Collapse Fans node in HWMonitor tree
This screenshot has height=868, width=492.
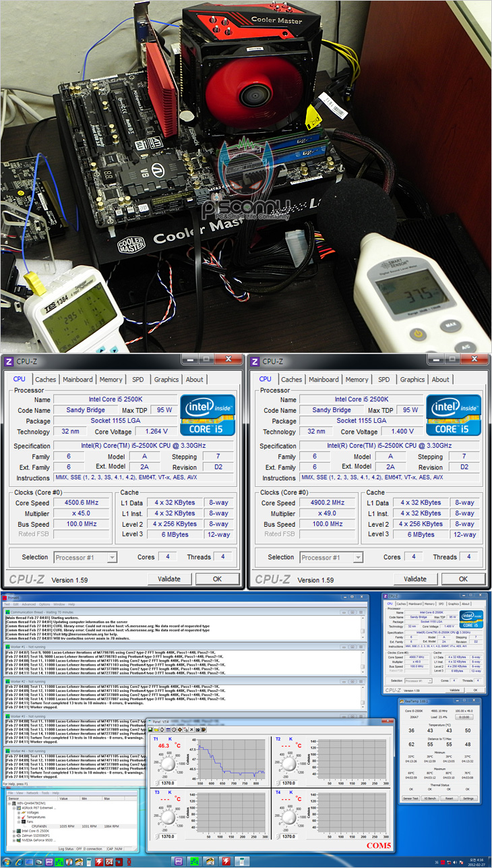(18, 821)
